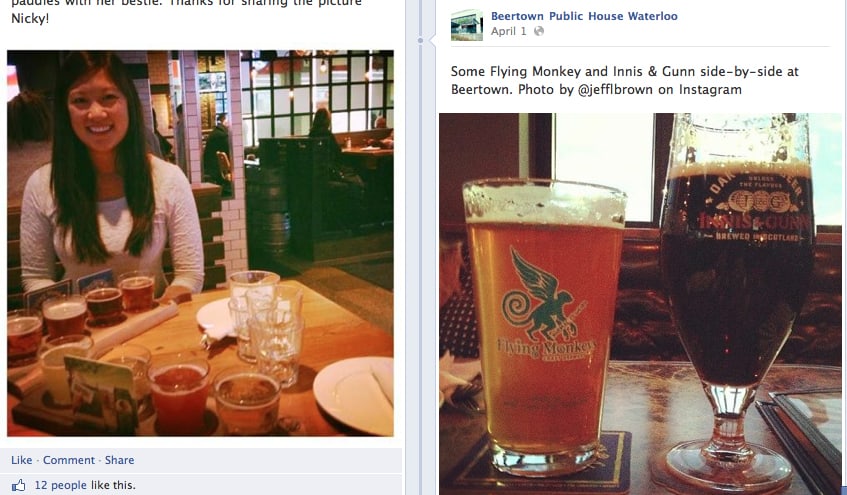
Task: Click the globe public-privacy icon next to April 1
Action: click(539, 31)
